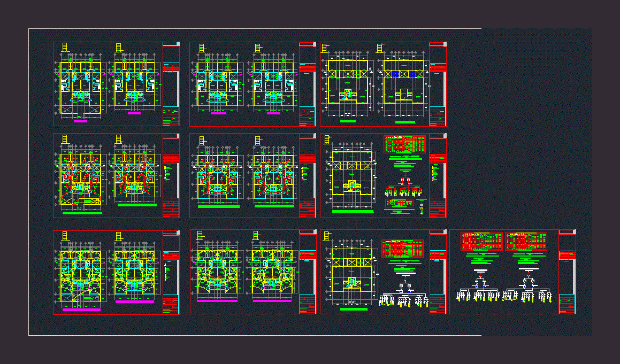The width and height of the screenshot is (620, 364).
Task: Click the colored legend list in the middle-left sheet's title column
Action: coord(167,172)
